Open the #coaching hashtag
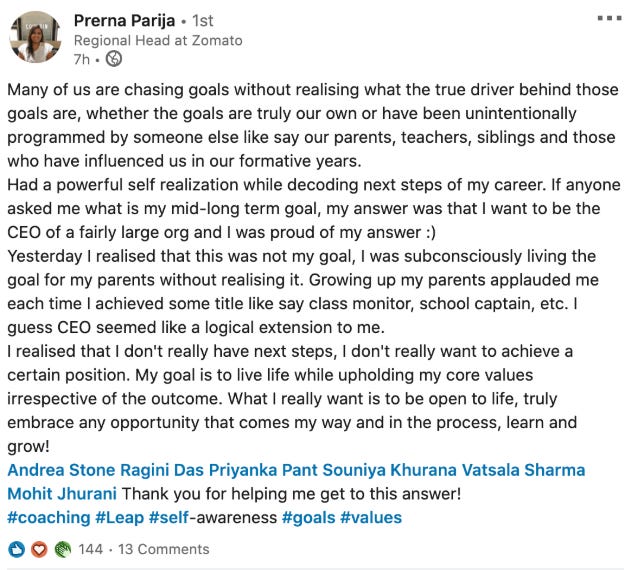This screenshot has width=631, height=570. (49, 517)
